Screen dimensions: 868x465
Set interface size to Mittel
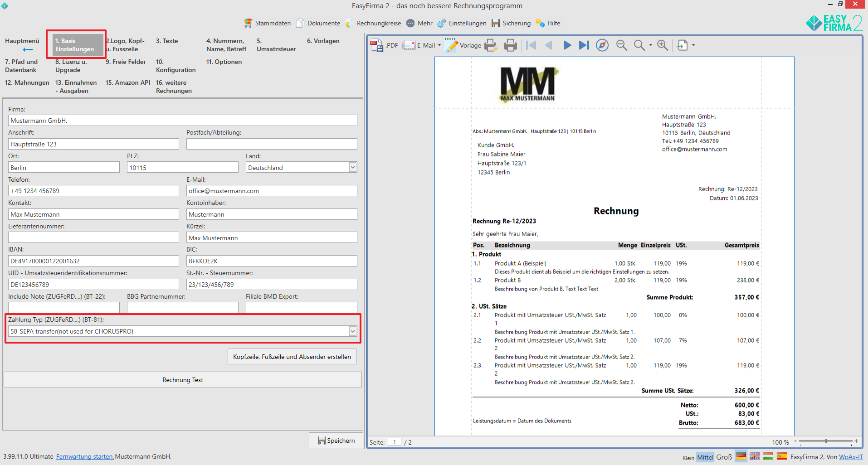[x=705, y=457]
